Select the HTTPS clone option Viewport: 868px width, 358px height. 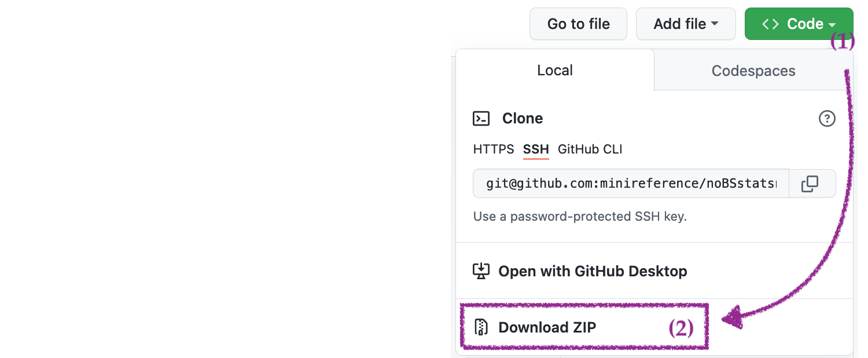(x=493, y=149)
